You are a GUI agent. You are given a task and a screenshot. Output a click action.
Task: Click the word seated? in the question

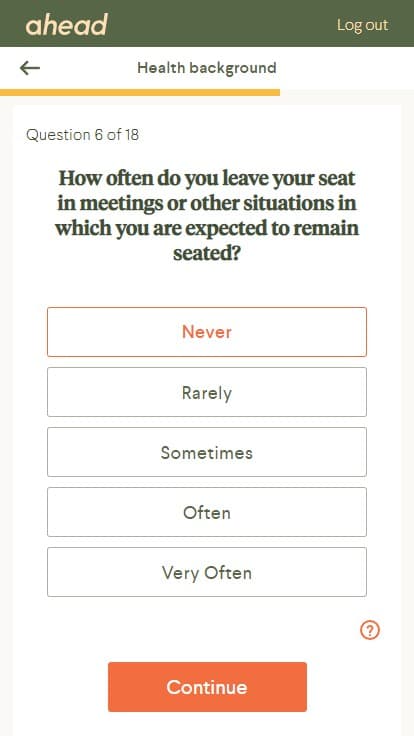tap(207, 254)
